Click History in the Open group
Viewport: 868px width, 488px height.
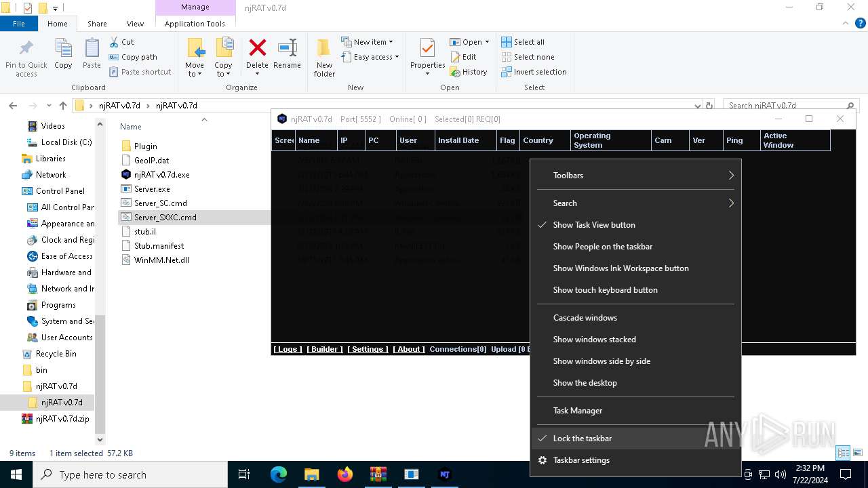click(469, 72)
